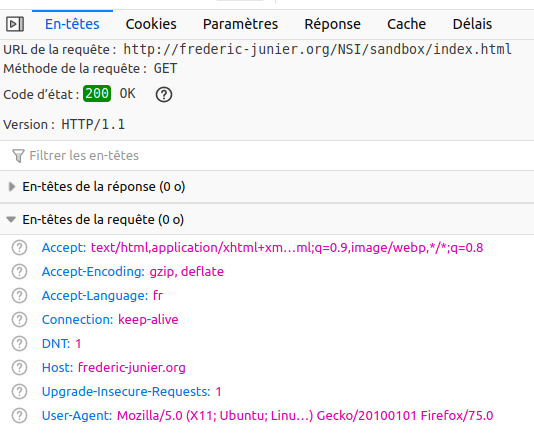Switch to the Réponse tab
The image size is (534, 439).
332,24
